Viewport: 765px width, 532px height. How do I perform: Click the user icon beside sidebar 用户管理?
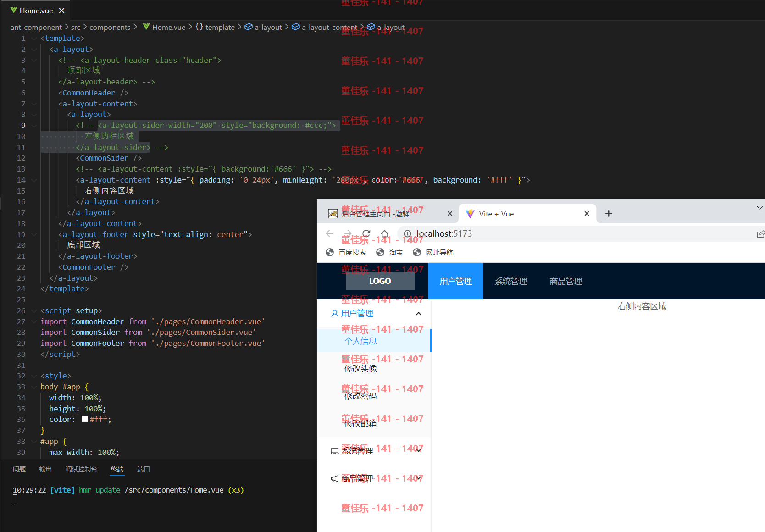pos(335,314)
